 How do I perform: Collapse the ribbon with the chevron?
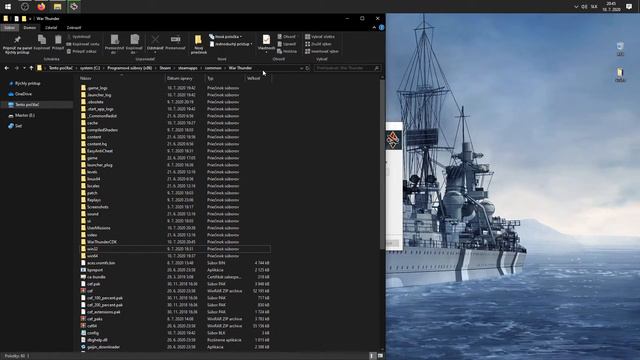[x=374, y=28]
